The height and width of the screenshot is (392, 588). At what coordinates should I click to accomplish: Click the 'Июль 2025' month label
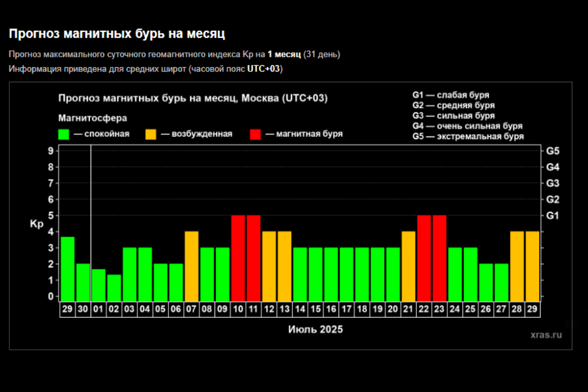(x=316, y=329)
